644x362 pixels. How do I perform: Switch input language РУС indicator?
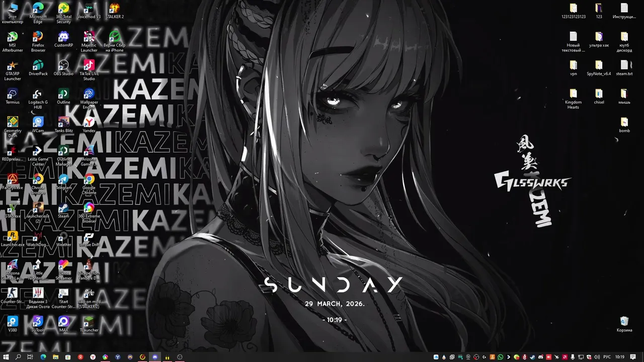(x=607, y=357)
